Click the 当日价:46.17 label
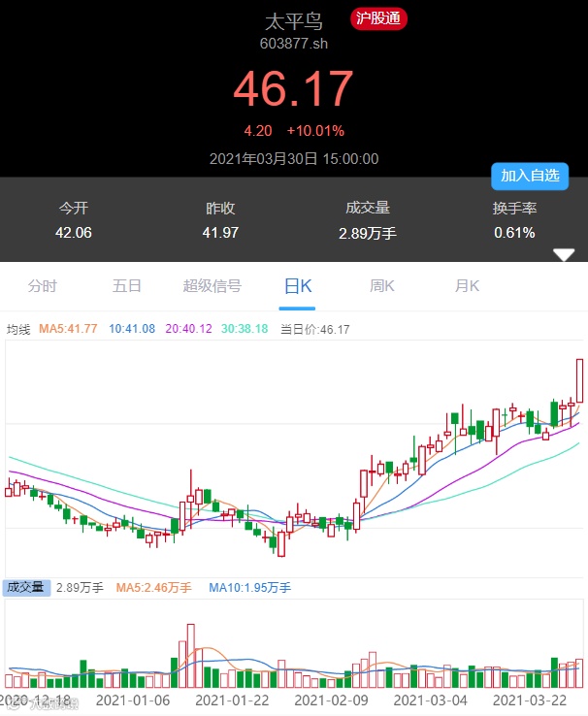The height and width of the screenshot is (716, 588). click(315, 329)
